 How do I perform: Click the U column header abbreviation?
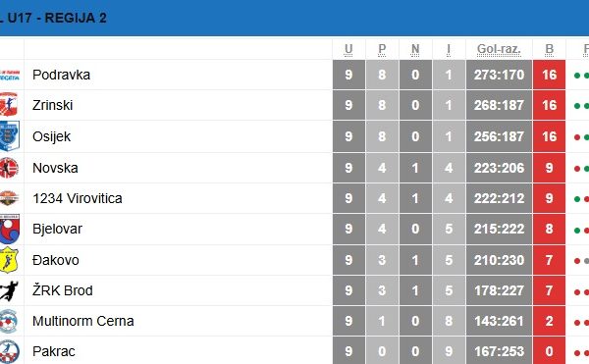pos(348,49)
